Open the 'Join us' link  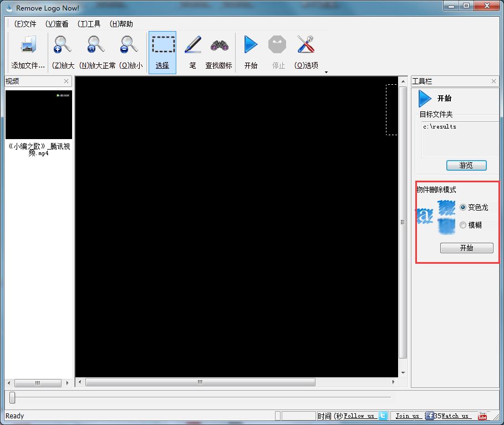pos(408,416)
